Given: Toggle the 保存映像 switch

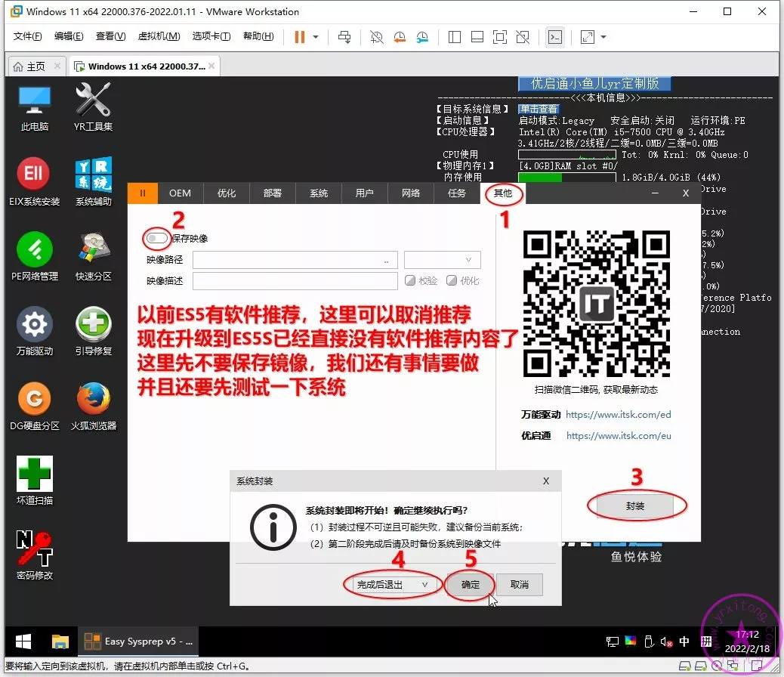Looking at the screenshot, I should [158, 239].
